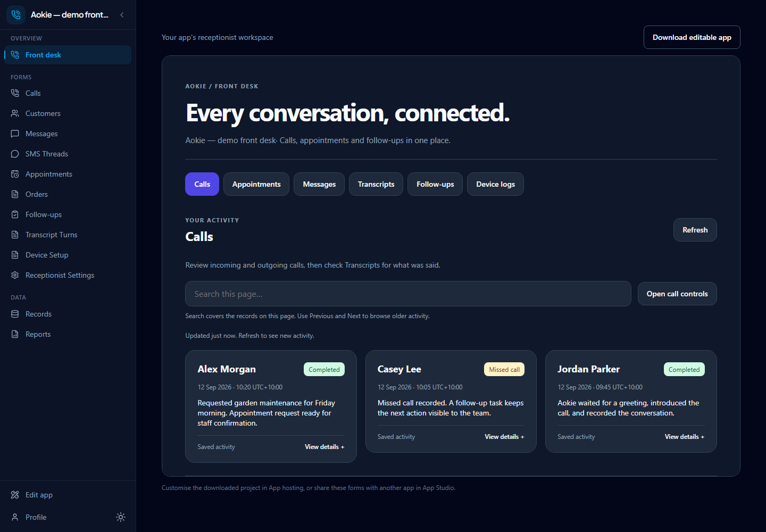
Task: Click the Receptionist Settings gear icon
Action: pyautogui.click(x=15, y=275)
